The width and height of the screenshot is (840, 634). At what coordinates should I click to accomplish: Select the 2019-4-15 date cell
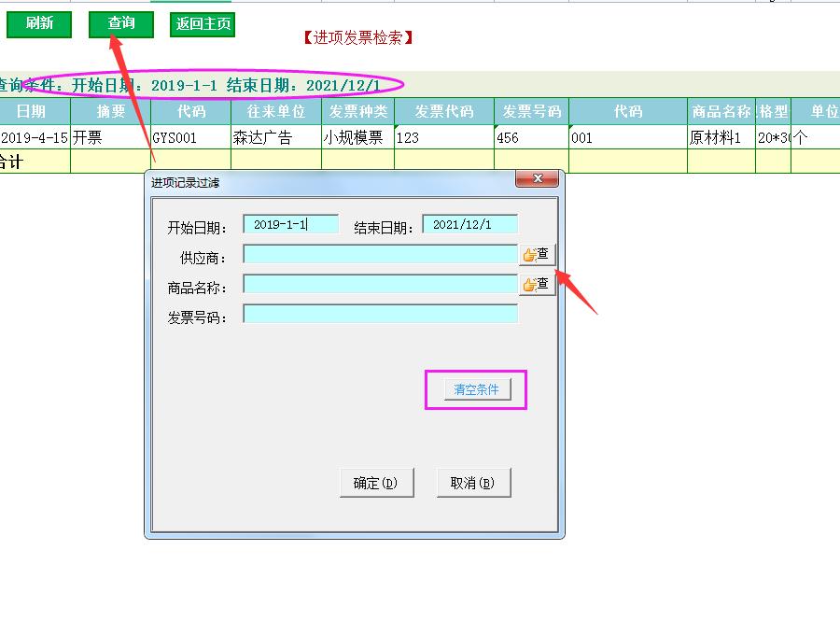[x=30, y=135]
